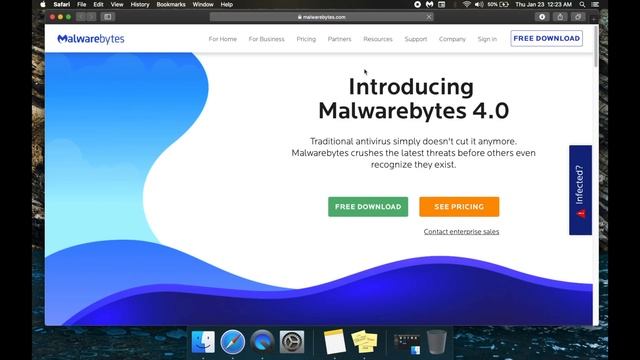Expand the Resources nav menu
This screenshot has height=360, width=640.
point(378,39)
